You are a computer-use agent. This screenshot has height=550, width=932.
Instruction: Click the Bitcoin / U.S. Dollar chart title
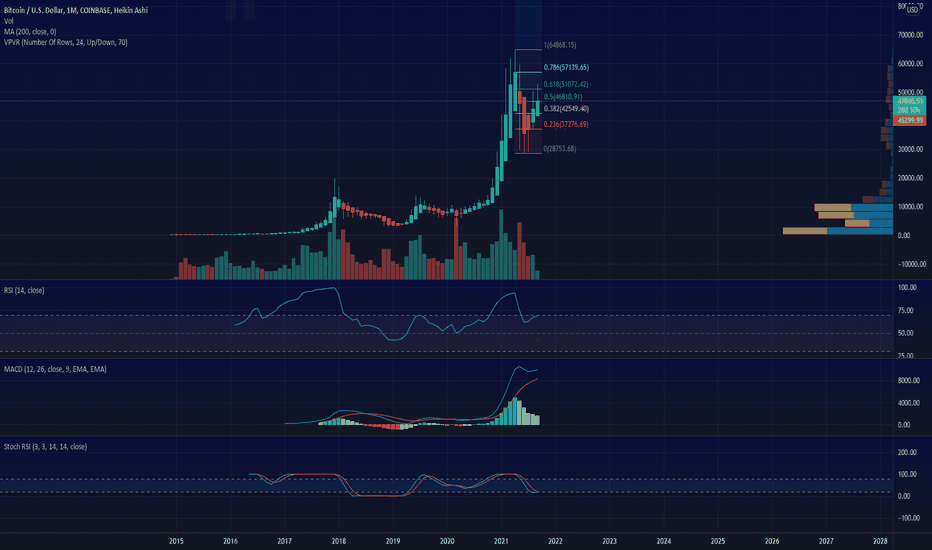76,10
